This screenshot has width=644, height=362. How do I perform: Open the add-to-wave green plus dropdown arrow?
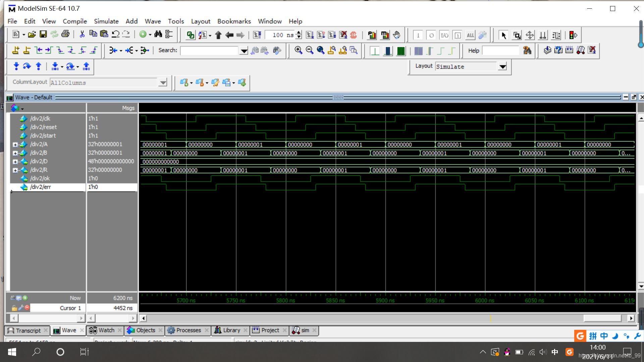point(150,35)
